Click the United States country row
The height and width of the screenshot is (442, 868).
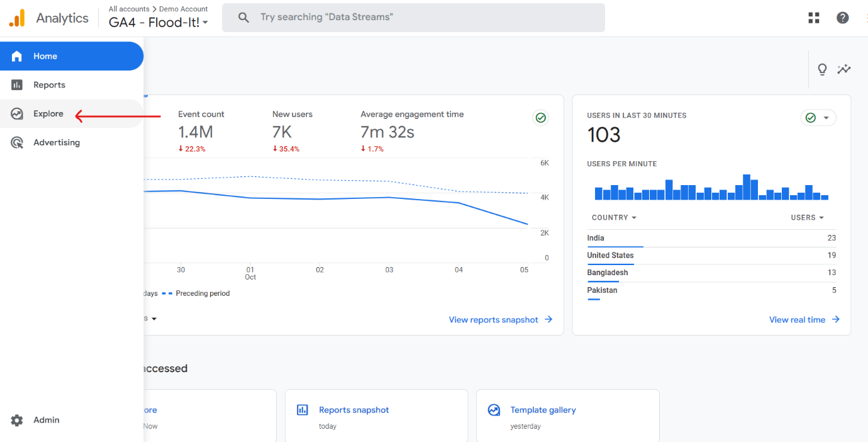(711, 256)
